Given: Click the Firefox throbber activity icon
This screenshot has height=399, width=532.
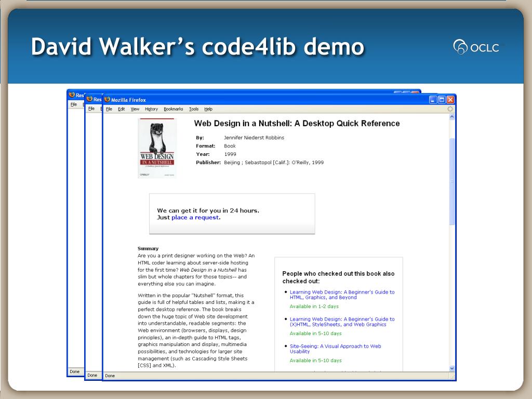Looking at the screenshot, I should pos(450,109).
